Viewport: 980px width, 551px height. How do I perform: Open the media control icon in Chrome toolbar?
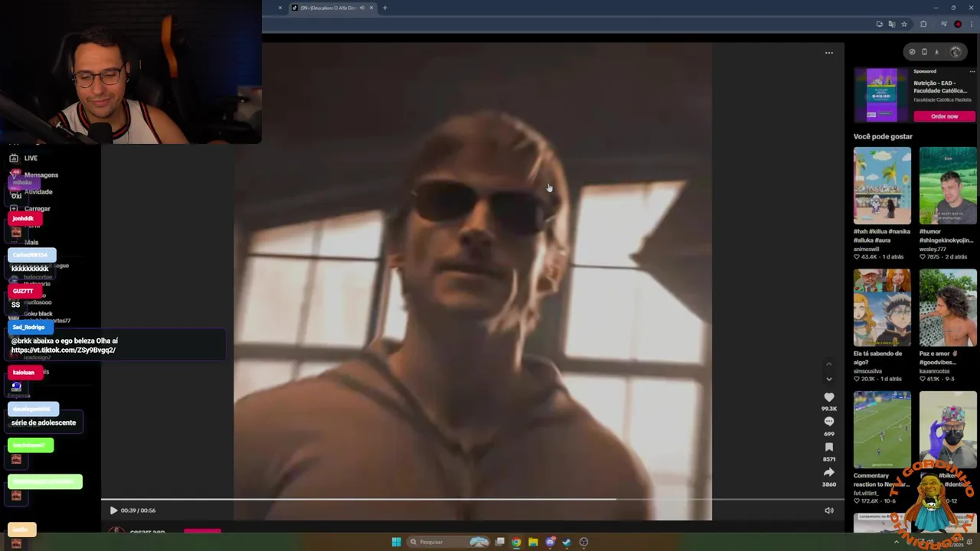point(944,24)
